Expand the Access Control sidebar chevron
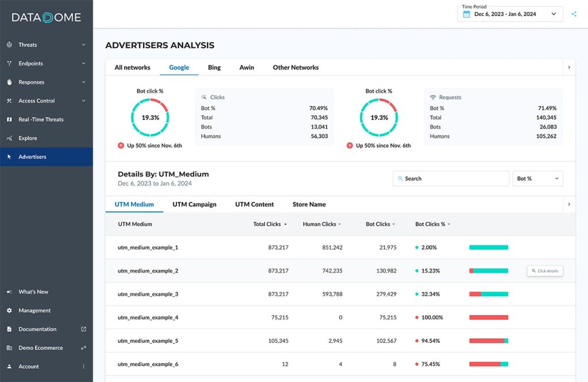This screenshot has width=588, height=382. tap(83, 101)
